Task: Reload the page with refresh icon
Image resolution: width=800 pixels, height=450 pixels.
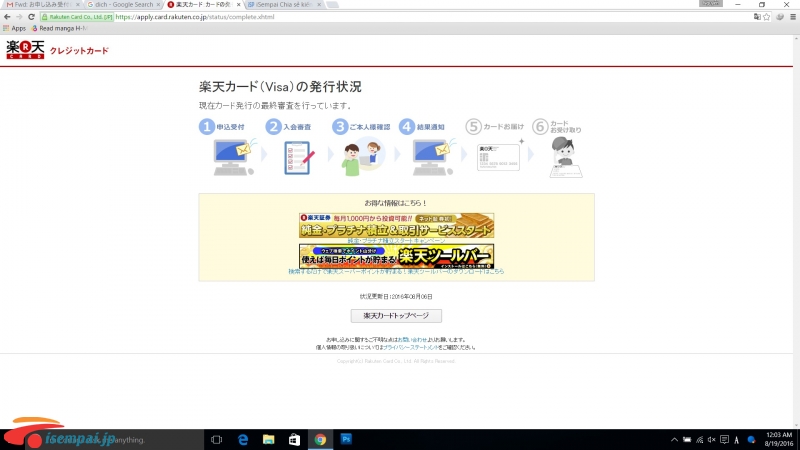Action: click(x=31, y=17)
